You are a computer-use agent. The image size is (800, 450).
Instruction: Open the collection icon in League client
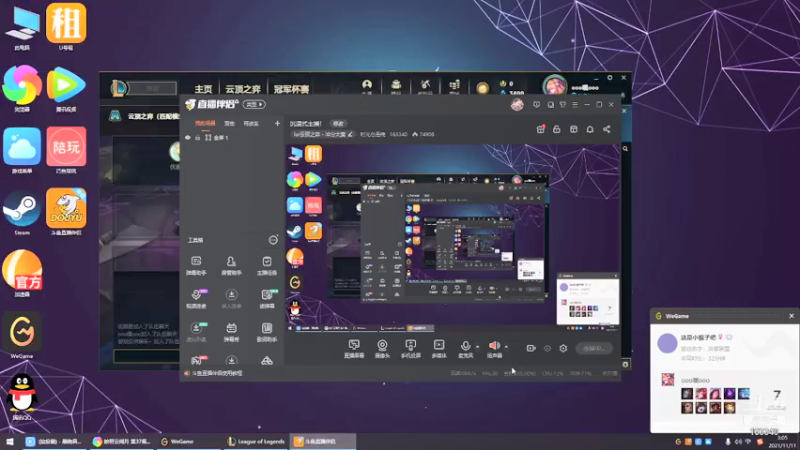396,86
